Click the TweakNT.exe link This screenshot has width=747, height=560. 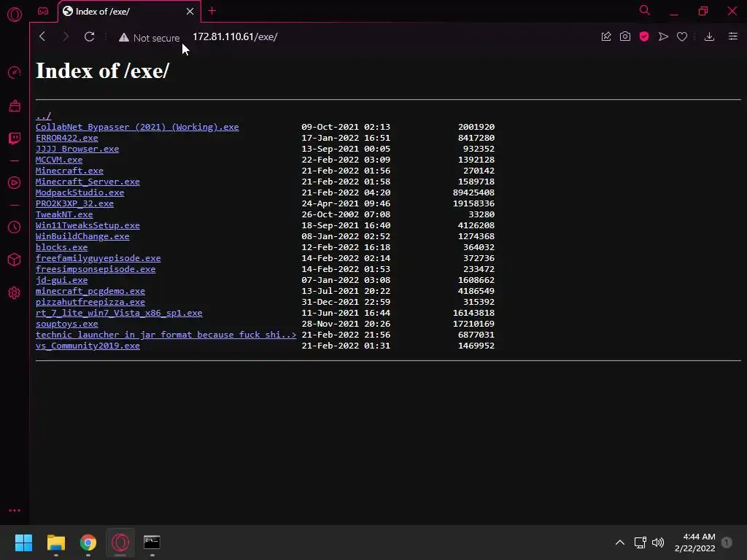64,215
